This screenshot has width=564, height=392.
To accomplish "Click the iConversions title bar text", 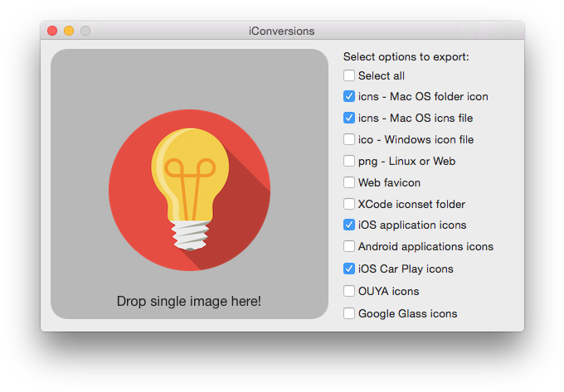I will [x=282, y=31].
